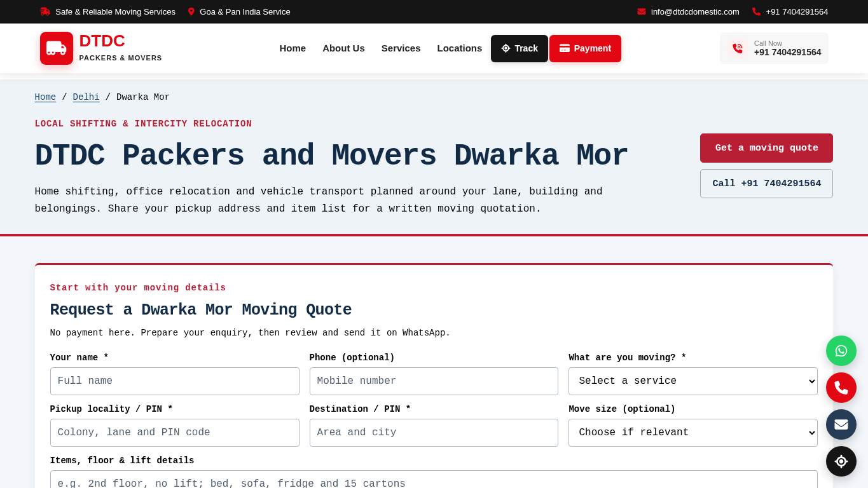Image resolution: width=868 pixels, height=488 pixels.
Task: Click 'Local Shifting & Intercity Relocation' red text
Action: (x=143, y=124)
